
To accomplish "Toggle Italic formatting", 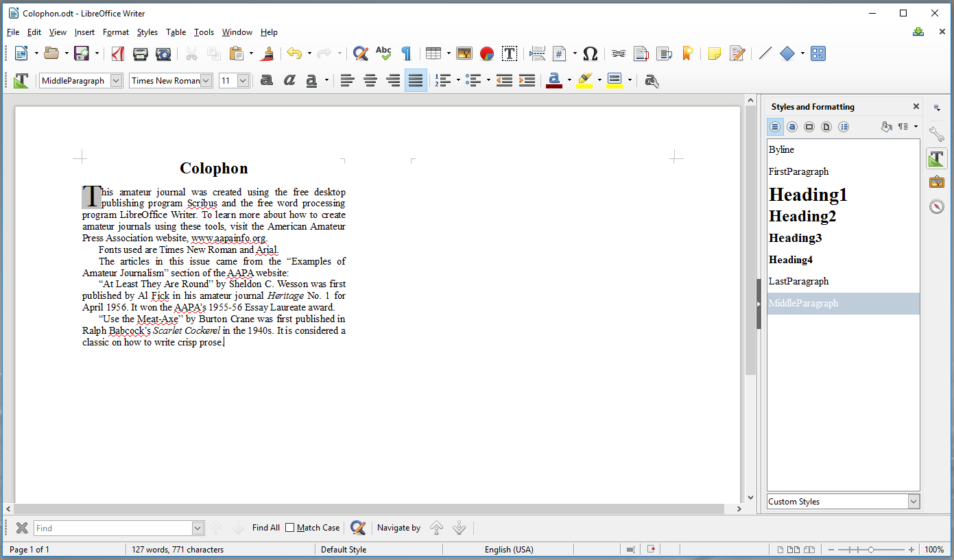I will click(289, 81).
